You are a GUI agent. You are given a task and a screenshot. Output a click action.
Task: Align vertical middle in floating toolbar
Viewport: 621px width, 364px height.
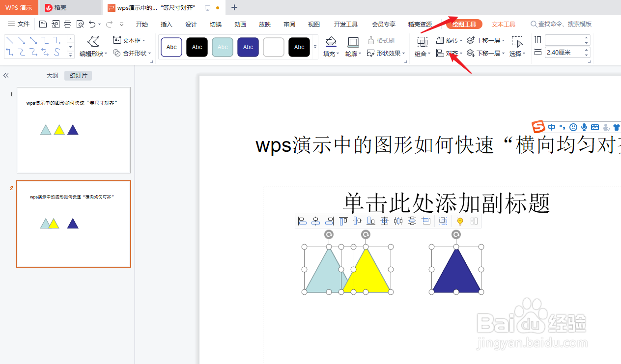click(x=357, y=221)
